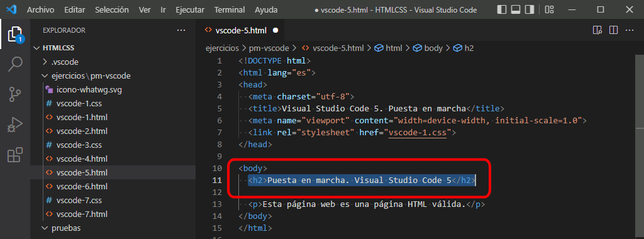The height and width of the screenshot is (239, 644).
Task: Click line number 5 in gutter
Action: [219, 109]
